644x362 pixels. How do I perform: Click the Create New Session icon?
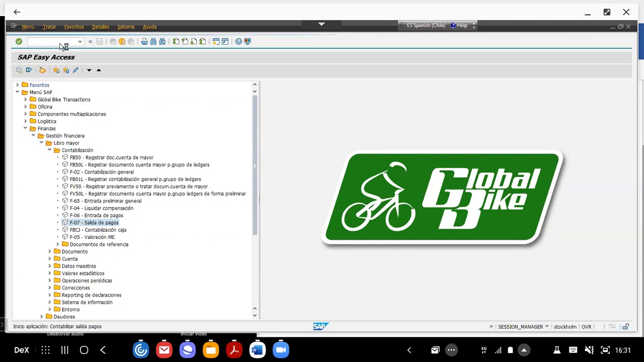(x=216, y=42)
